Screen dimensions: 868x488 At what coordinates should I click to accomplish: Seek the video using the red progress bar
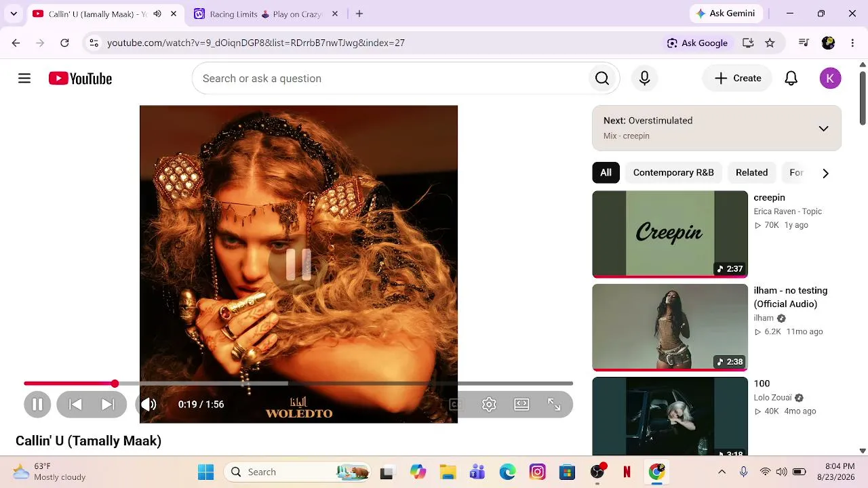coord(298,384)
